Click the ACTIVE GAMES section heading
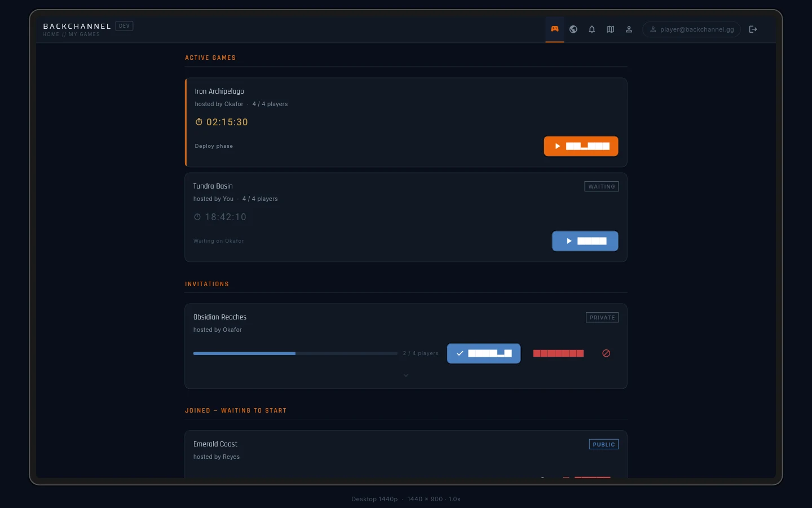812x508 pixels. click(210, 58)
